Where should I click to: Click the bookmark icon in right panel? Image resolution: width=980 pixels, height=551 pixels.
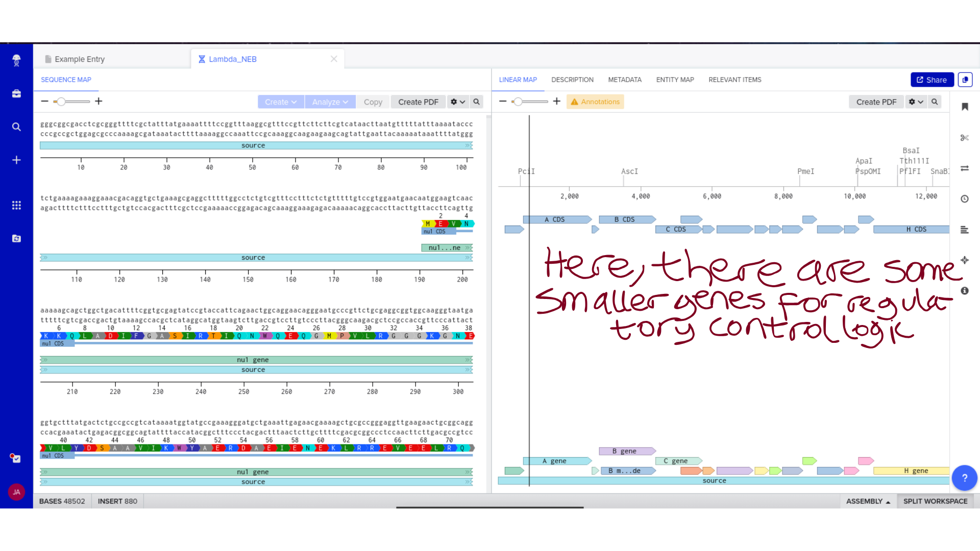pos(964,107)
